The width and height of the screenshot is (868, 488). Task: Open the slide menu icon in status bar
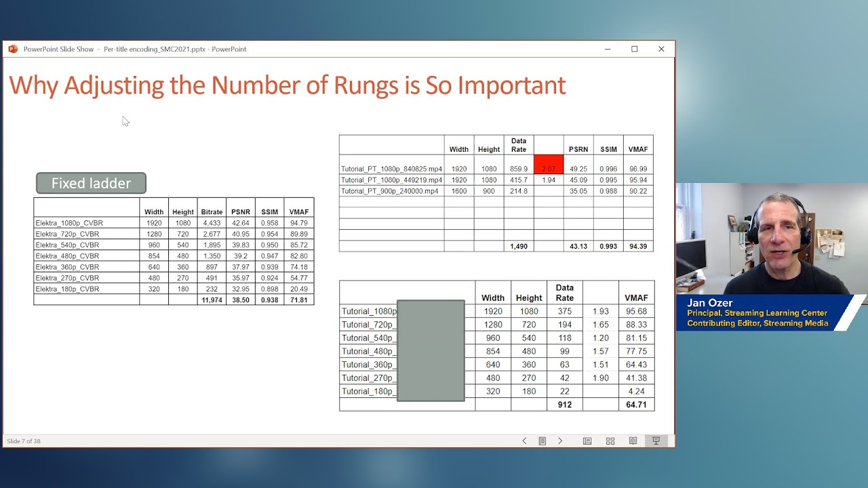(542, 441)
